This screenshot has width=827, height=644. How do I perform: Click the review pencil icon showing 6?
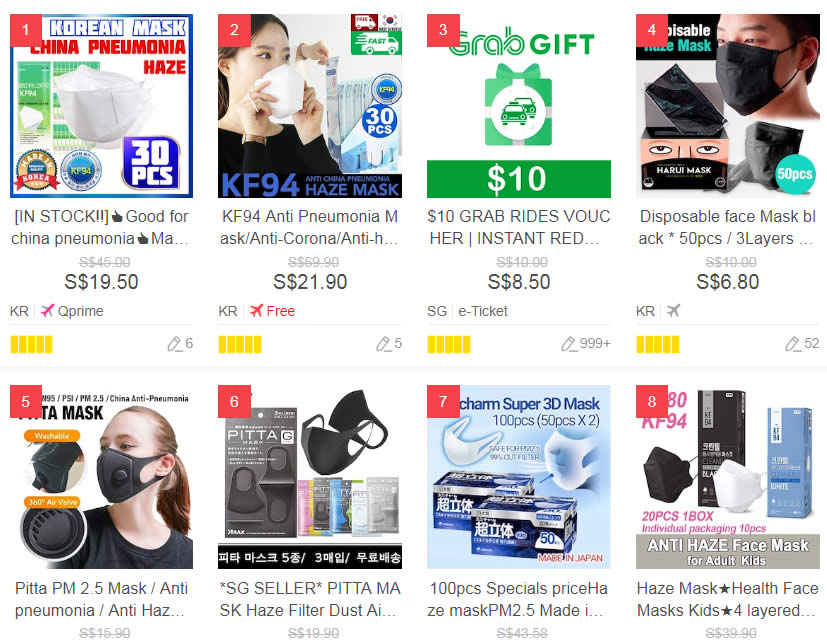point(174,344)
